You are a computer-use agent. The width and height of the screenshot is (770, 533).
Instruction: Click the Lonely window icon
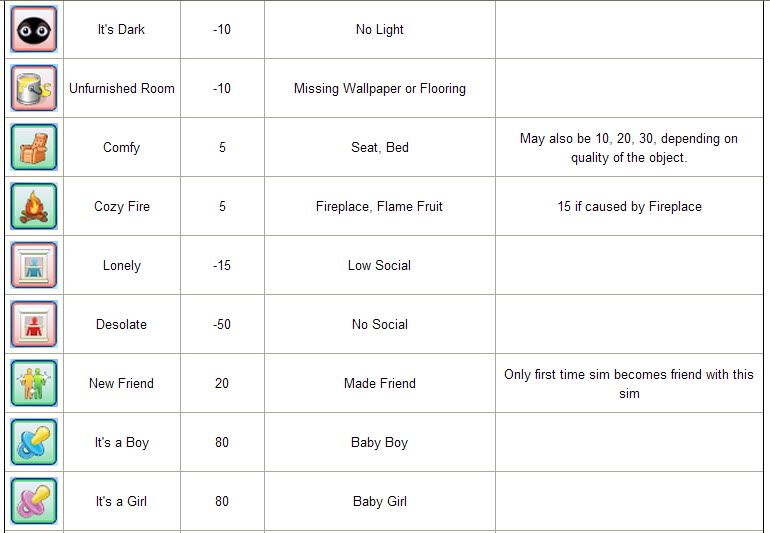tap(34, 265)
